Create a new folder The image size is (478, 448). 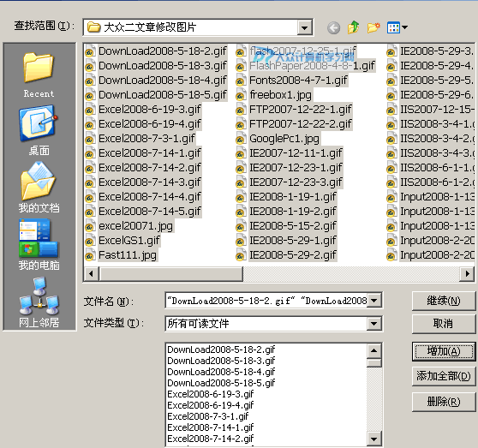[373, 27]
